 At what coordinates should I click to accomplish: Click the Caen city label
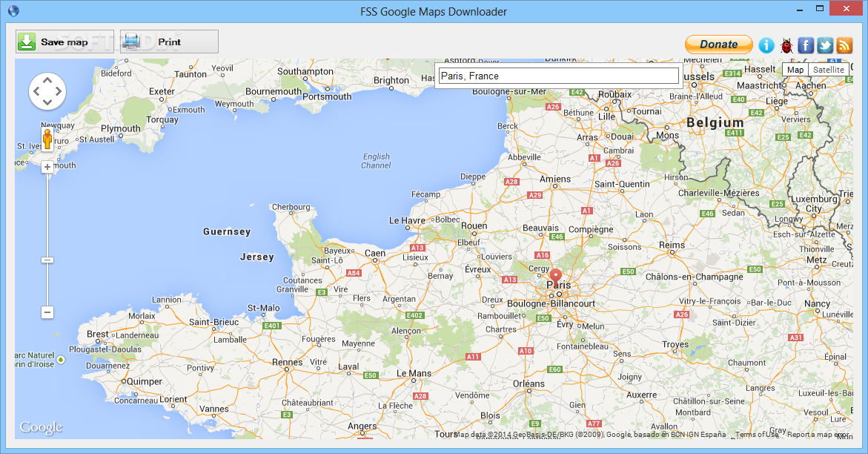(375, 253)
